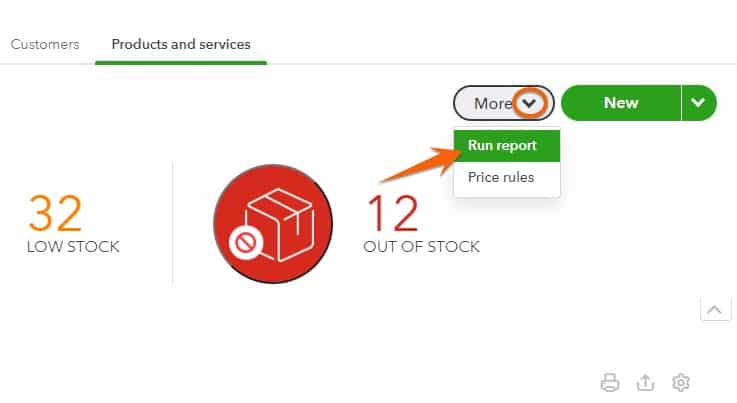Click the orange arrow pointing to Run report
This screenshot has width=737, height=403.
(421, 165)
